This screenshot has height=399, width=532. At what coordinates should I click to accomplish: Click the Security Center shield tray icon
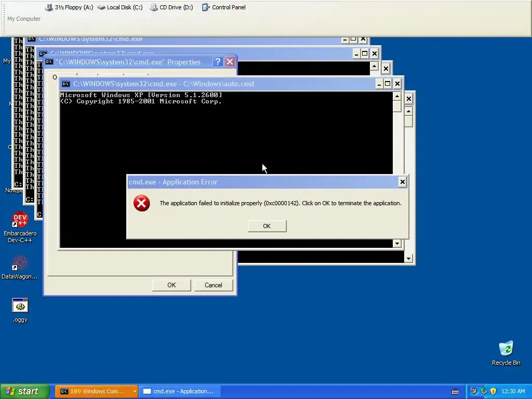[494, 391]
